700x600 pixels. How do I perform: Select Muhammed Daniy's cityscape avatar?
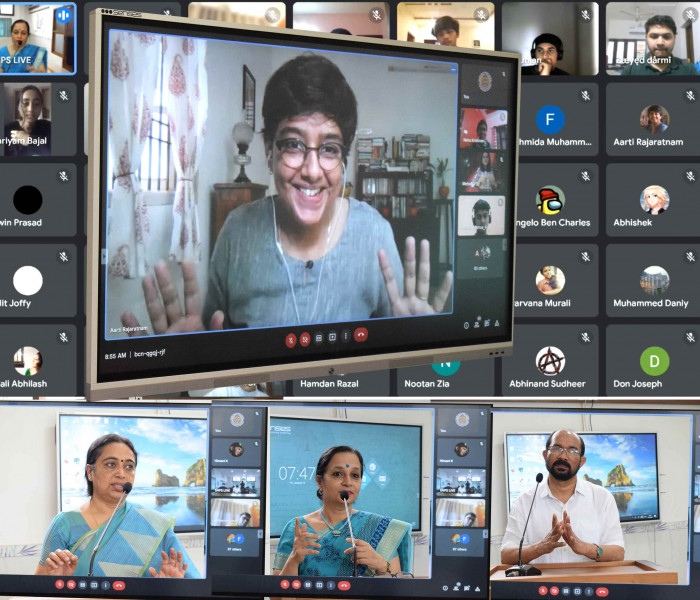(x=654, y=280)
